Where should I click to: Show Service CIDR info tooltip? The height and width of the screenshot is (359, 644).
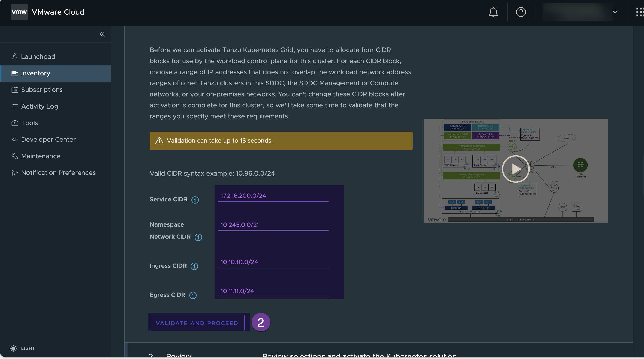pos(195,200)
